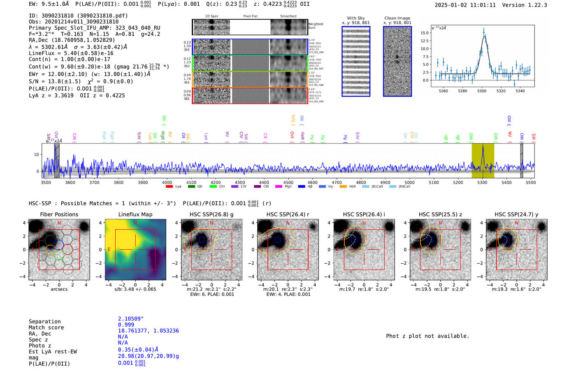
Task: Open the With Sky image panel
Action: coord(356,61)
